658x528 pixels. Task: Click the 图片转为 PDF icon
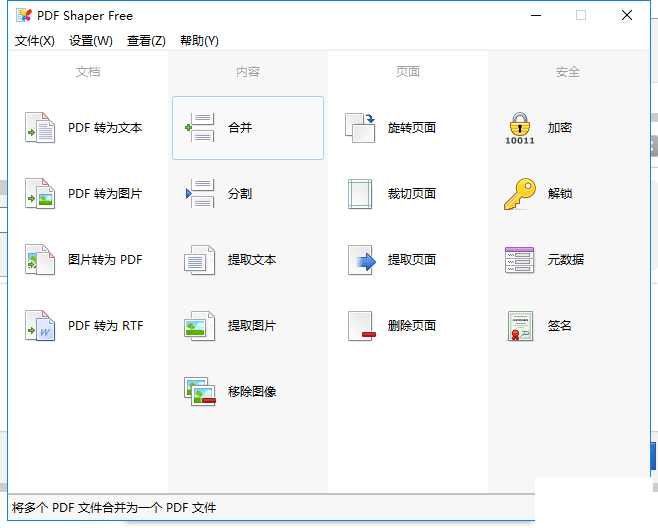pyautogui.click(x=40, y=259)
